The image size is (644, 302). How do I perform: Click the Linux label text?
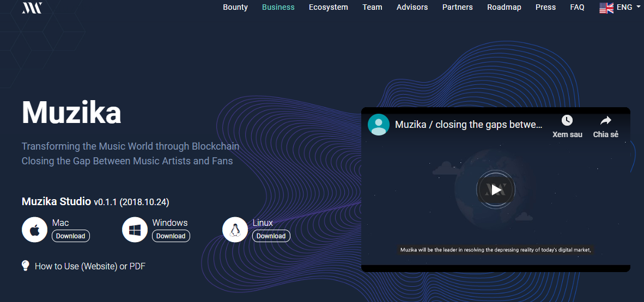(263, 223)
